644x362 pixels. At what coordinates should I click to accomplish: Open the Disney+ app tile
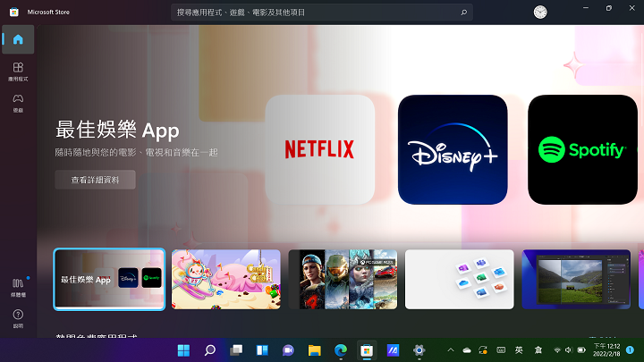point(453,149)
